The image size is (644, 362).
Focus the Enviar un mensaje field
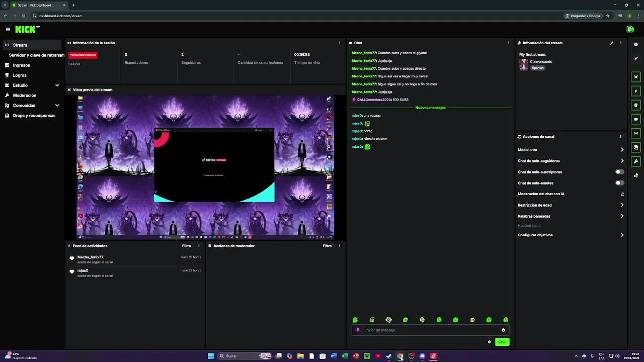(x=430, y=330)
